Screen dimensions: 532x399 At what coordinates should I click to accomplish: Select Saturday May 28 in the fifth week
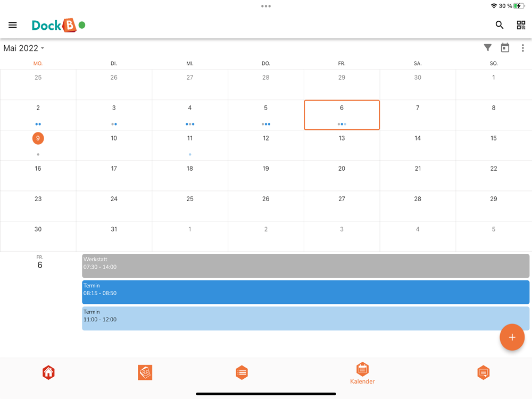(418, 206)
